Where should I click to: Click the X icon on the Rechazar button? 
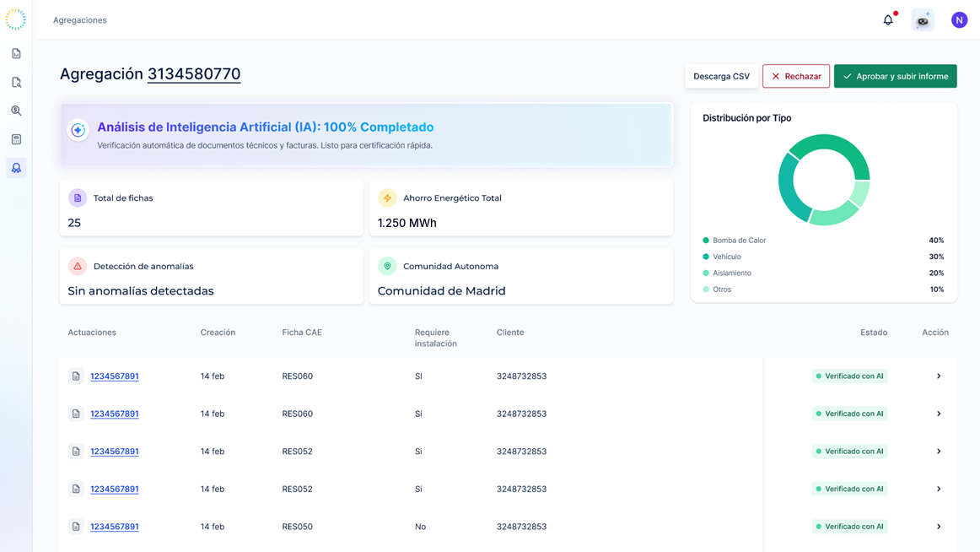click(x=776, y=76)
